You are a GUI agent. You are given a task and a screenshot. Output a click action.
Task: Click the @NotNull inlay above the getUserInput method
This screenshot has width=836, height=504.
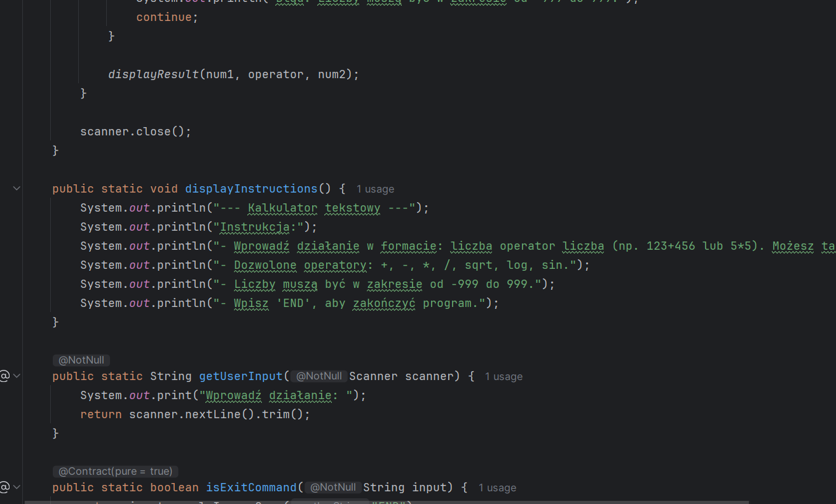pyautogui.click(x=81, y=360)
